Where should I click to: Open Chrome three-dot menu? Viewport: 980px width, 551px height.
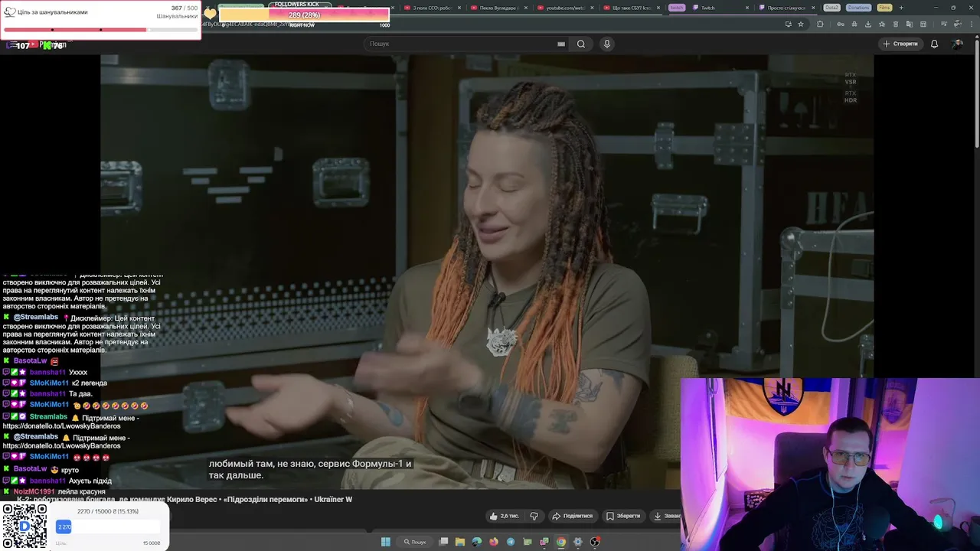[x=972, y=24]
